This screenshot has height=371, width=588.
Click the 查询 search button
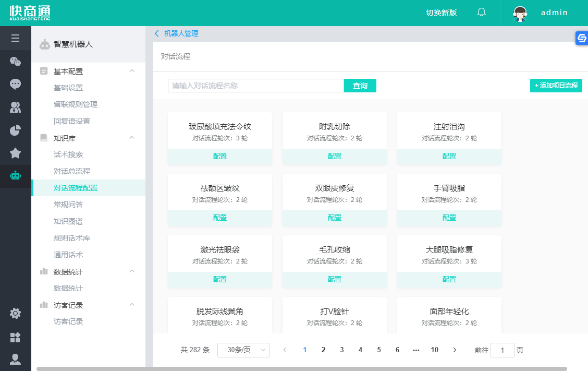pyautogui.click(x=360, y=85)
